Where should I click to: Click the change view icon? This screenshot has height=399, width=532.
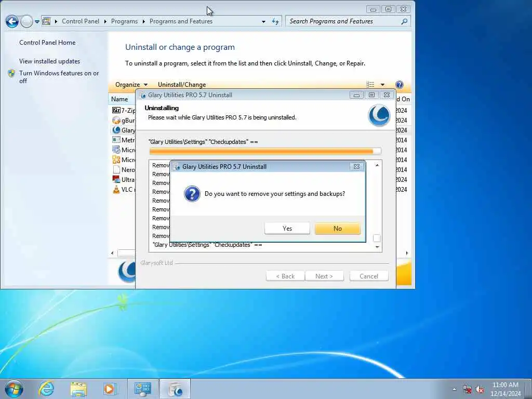[370, 85]
